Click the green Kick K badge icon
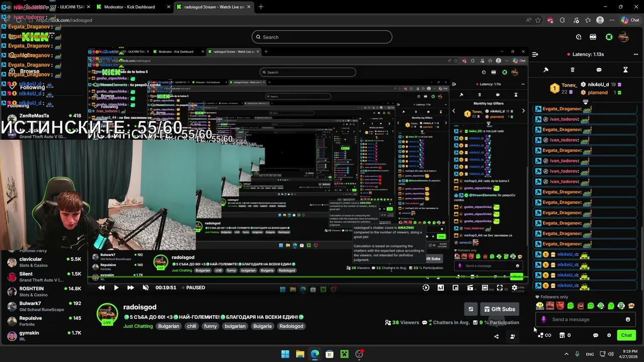This screenshot has width=644, height=362. (609, 37)
